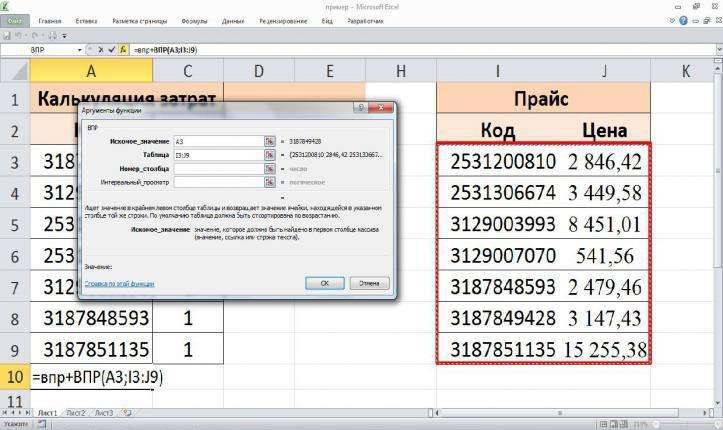Click OK in the function arguments dialog
The height and width of the screenshot is (430, 723).
click(x=325, y=283)
